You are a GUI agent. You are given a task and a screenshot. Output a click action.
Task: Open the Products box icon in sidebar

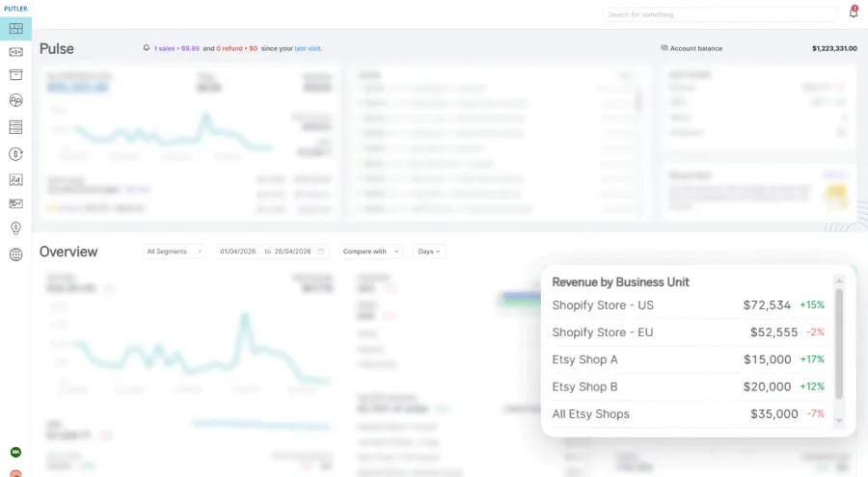15,75
